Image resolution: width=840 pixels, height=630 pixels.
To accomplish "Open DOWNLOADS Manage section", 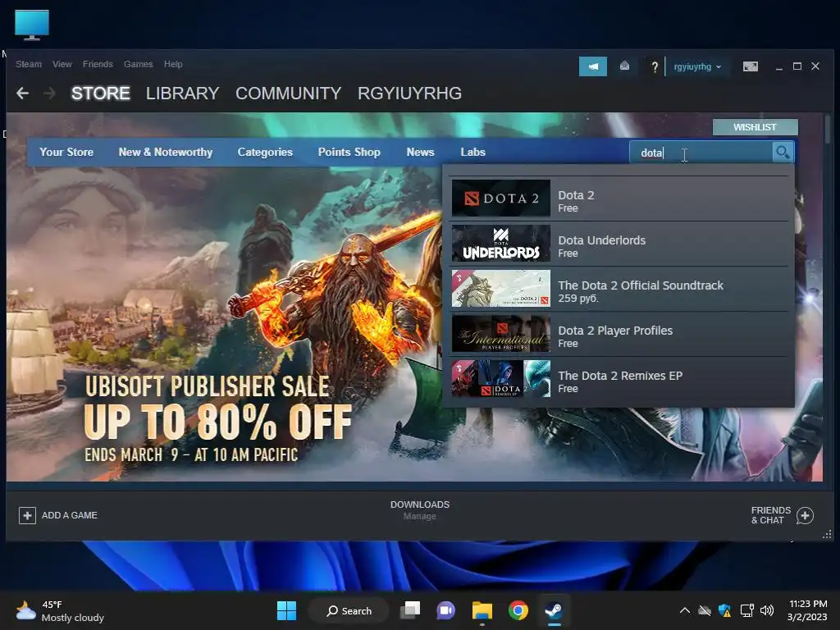I will coord(420,510).
